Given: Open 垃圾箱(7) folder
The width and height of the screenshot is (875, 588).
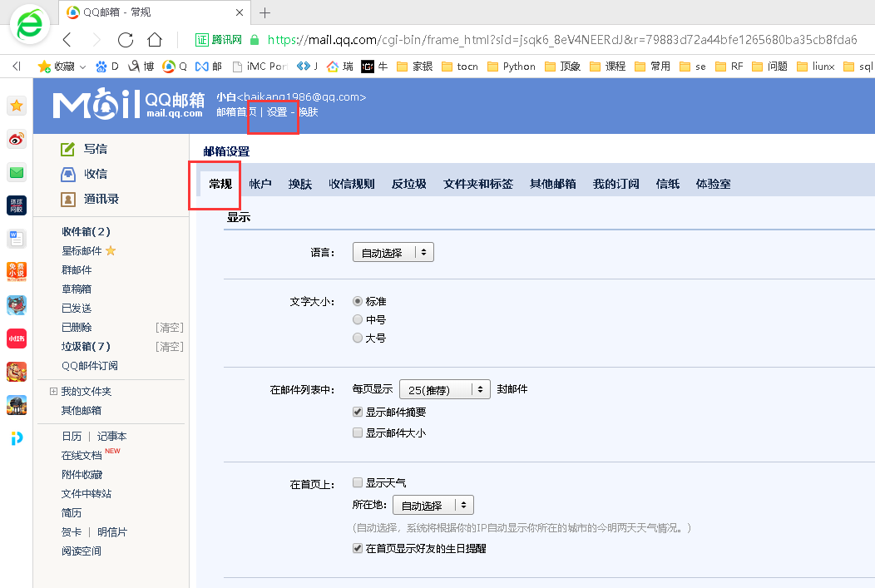Looking at the screenshot, I should coord(86,347).
